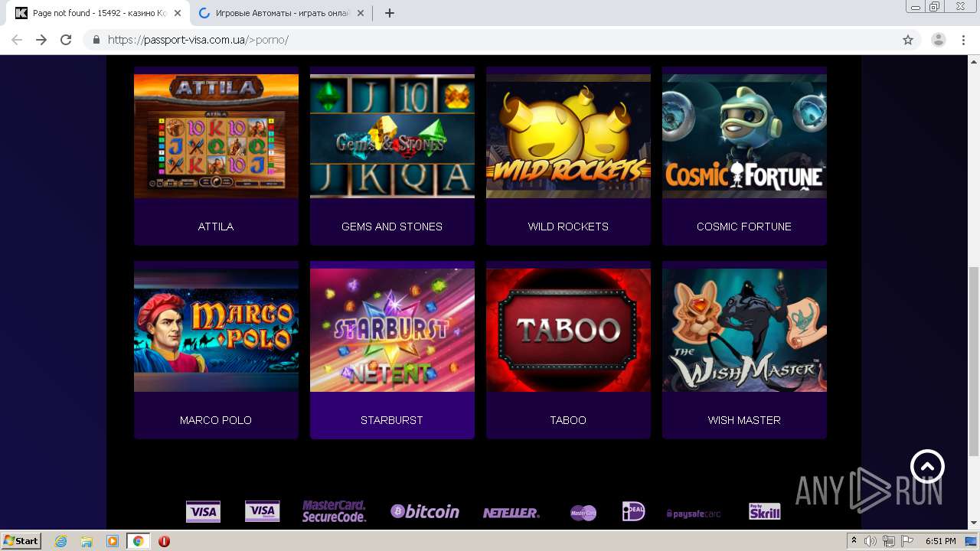The width and height of the screenshot is (980, 551).
Task: Click the WISH MASTER title link
Action: click(x=744, y=420)
